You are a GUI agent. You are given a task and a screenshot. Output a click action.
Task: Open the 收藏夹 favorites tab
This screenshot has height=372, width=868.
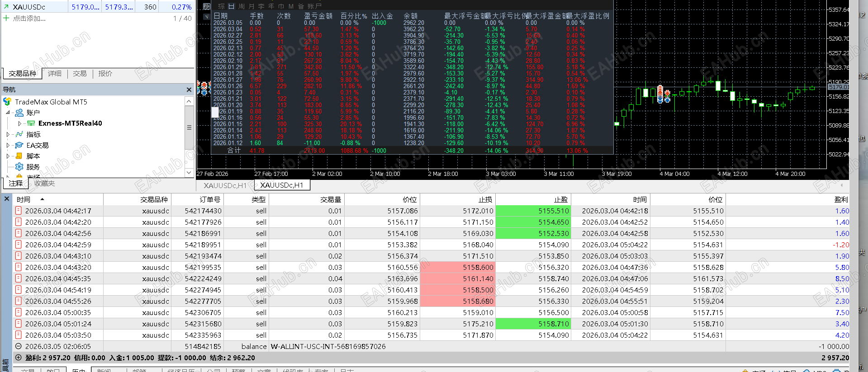(x=44, y=184)
